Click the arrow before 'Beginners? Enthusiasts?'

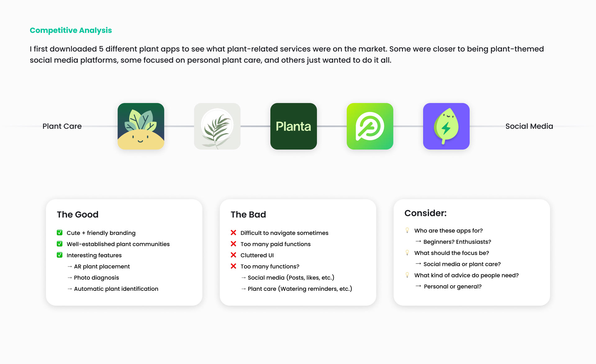click(x=418, y=241)
